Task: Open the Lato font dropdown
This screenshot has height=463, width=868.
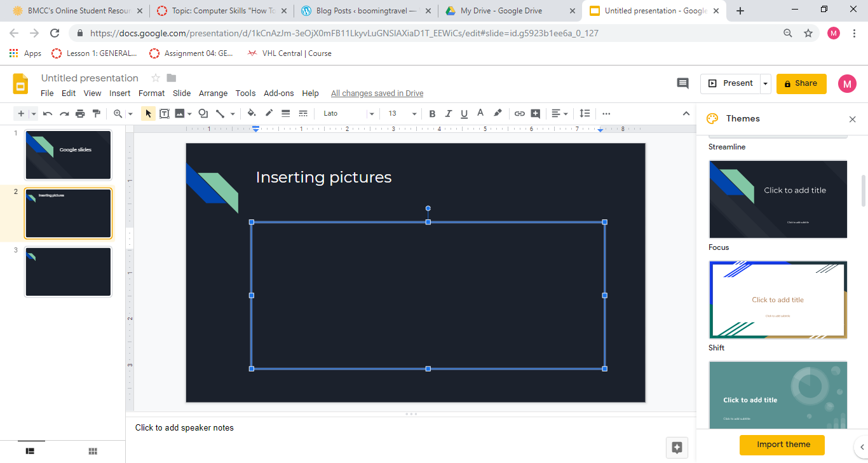Action: pyautogui.click(x=348, y=114)
